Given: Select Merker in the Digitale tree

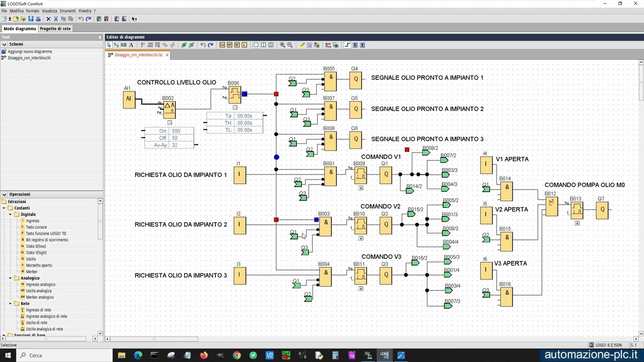Looking at the screenshot, I should click(32, 271).
